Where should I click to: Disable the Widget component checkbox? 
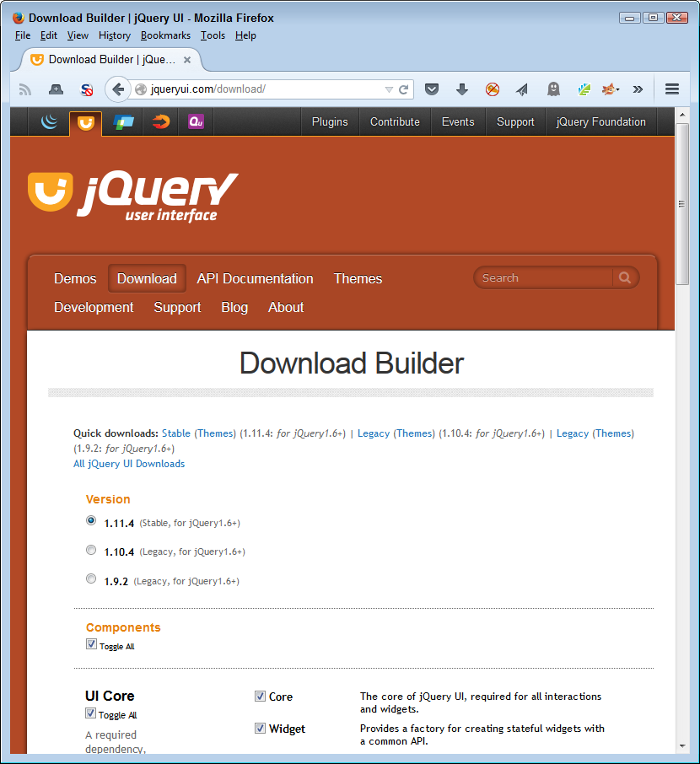(x=261, y=728)
